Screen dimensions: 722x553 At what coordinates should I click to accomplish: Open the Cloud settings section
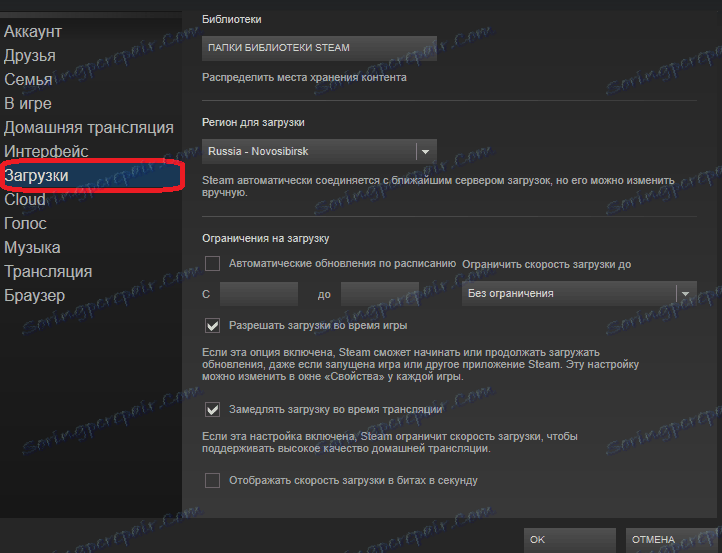tap(25, 199)
